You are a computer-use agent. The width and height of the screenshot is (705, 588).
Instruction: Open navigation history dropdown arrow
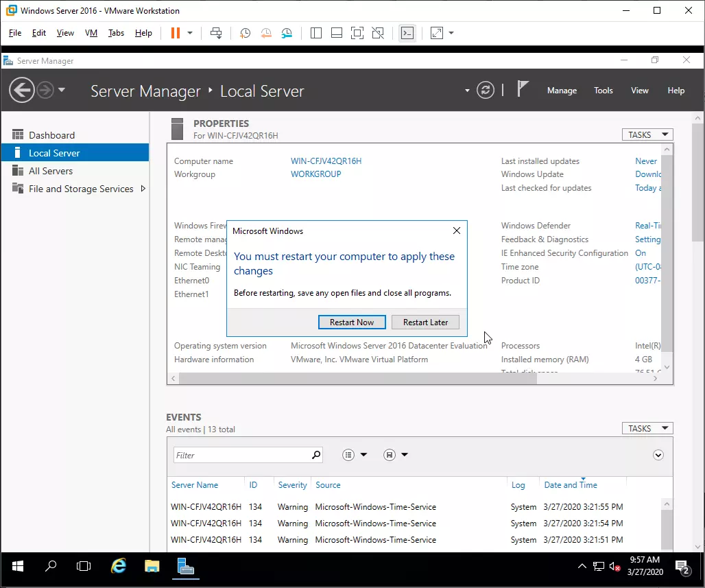(62, 90)
